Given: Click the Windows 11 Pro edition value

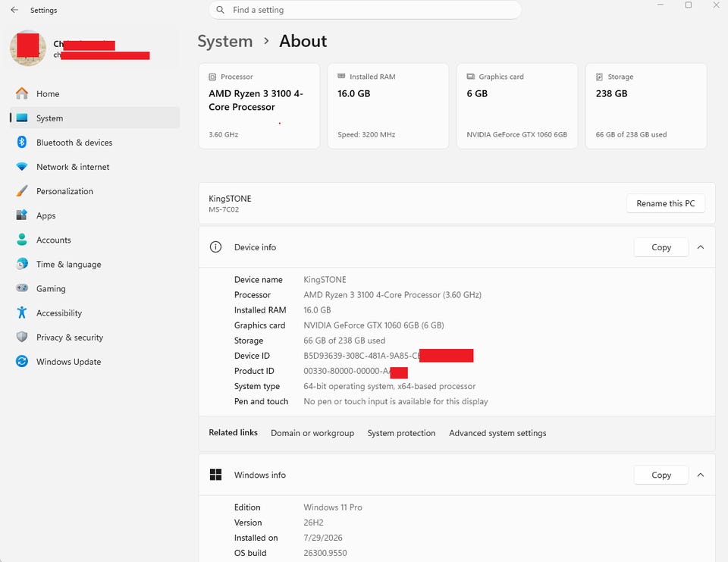Looking at the screenshot, I should click(333, 507).
